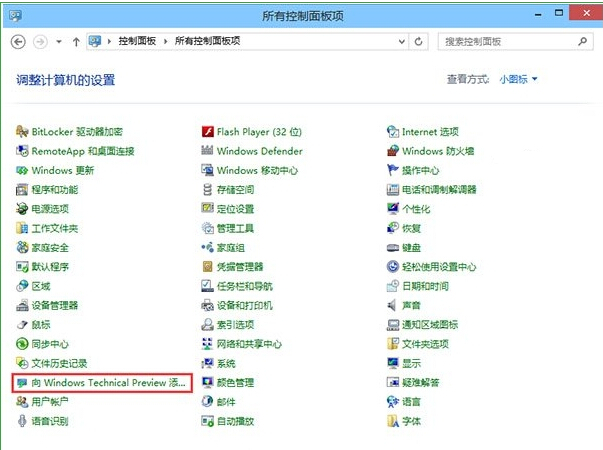
Task: Click the 搜索控制面板 search field
Action: click(515, 41)
